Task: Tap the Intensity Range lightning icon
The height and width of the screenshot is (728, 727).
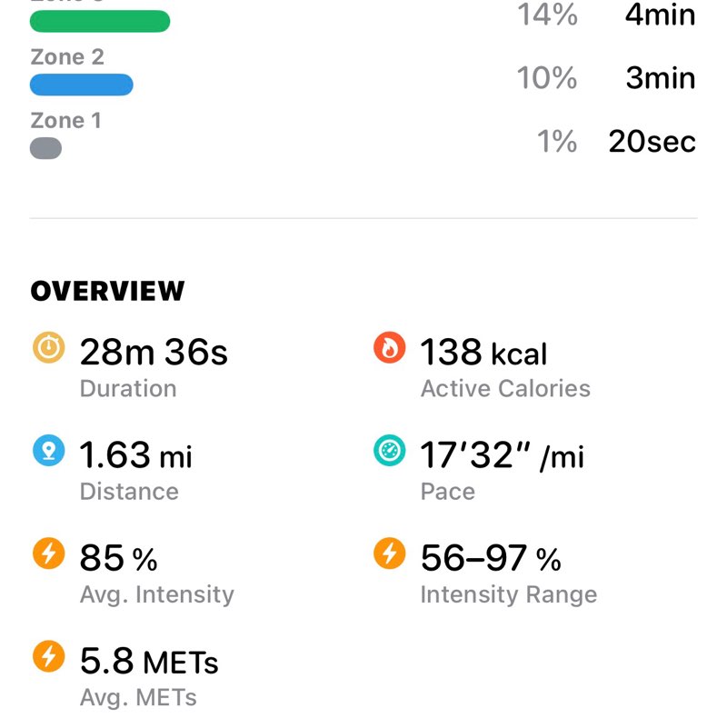Action: (389, 554)
